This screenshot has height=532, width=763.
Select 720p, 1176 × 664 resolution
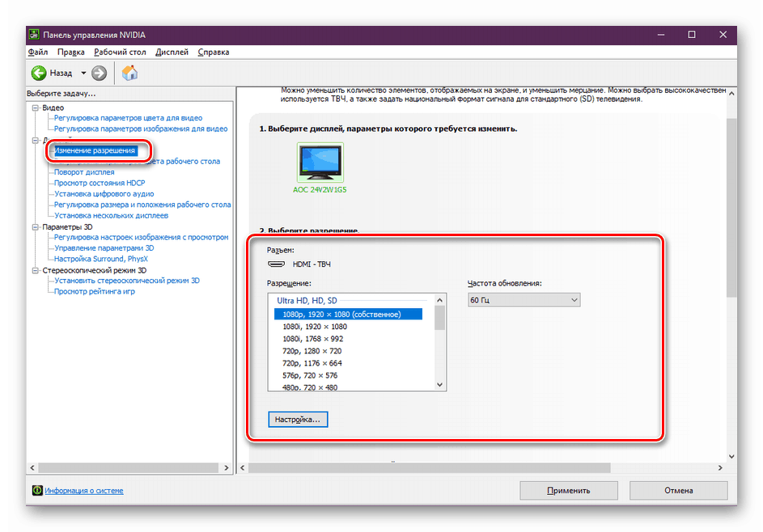(x=312, y=363)
